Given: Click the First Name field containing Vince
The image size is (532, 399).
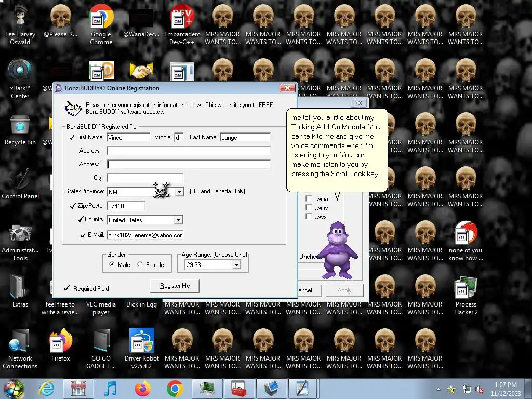Looking at the screenshot, I should point(128,137).
